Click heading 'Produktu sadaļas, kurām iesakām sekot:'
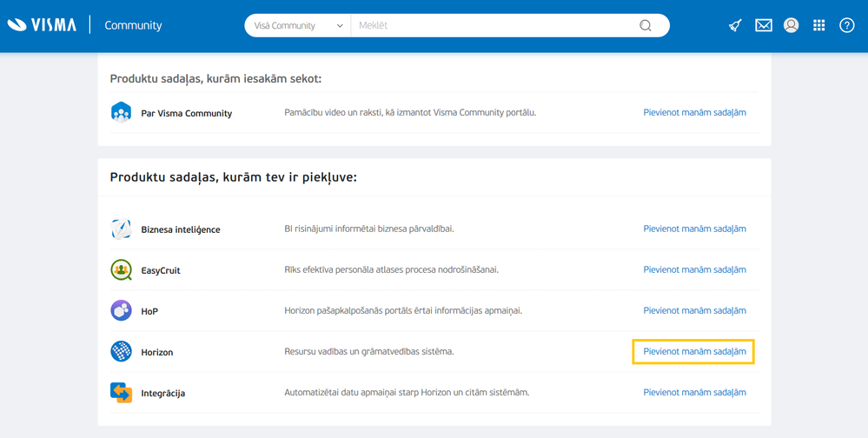Viewport: 868px width, 438px height. coord(215,79)
